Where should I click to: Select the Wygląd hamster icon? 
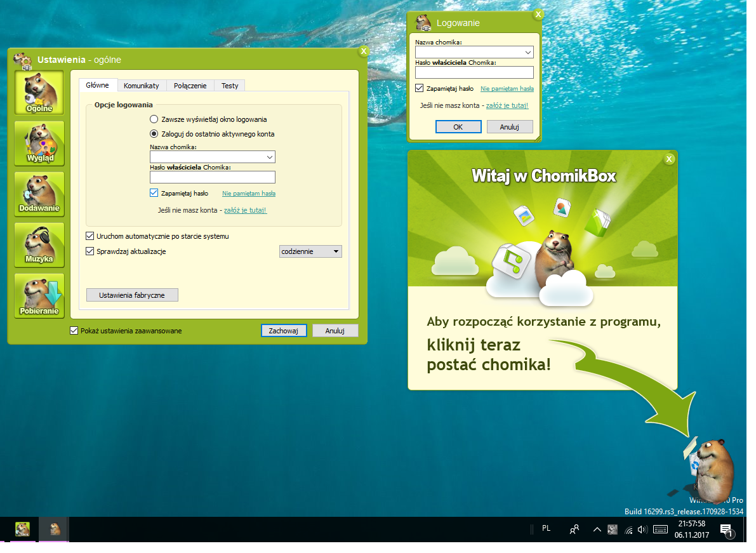point(39,143)
